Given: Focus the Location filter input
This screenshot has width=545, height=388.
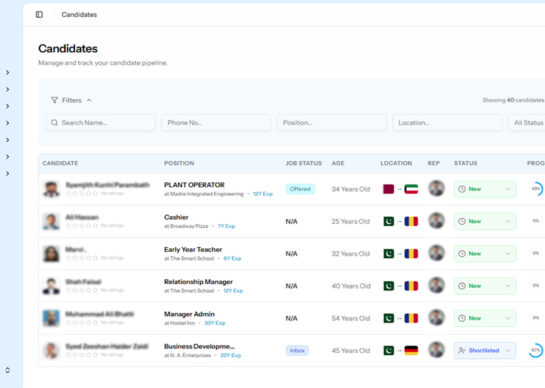Looking at the screenshot, I should point(447,122).
